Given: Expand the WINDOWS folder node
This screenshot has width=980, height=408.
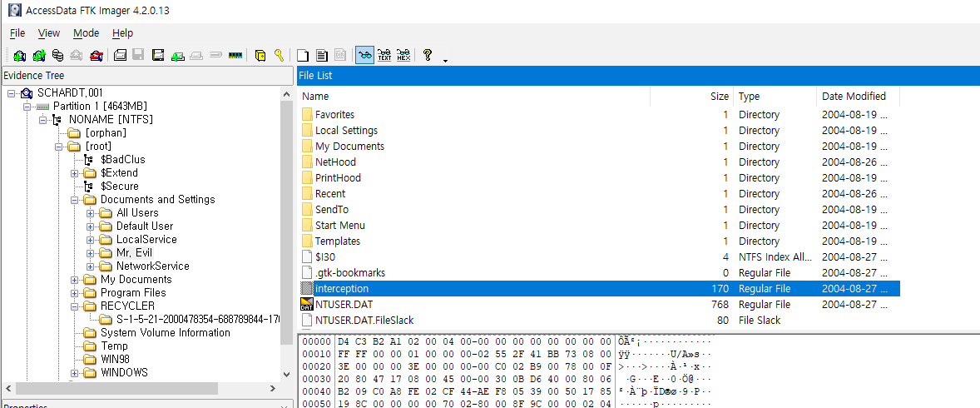Looking at the screenshot, I should coord(74,373).
